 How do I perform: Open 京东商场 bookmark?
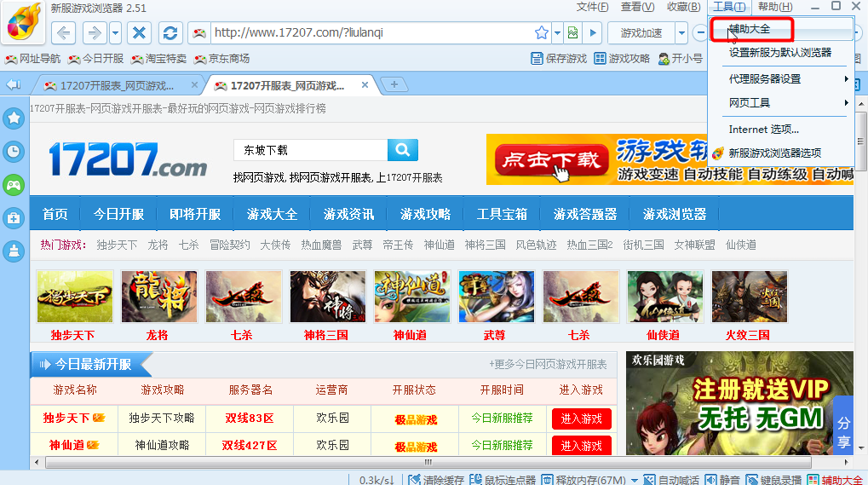(222, 59)
